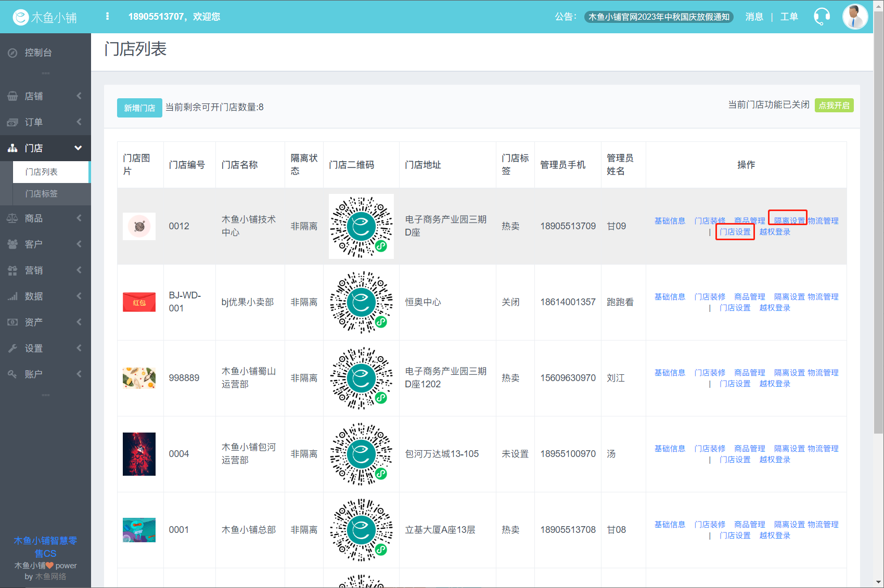The width and height of the screenshot is (884, 588).
Task: Click 隔离状态 column header
Action: click(304, 165)
